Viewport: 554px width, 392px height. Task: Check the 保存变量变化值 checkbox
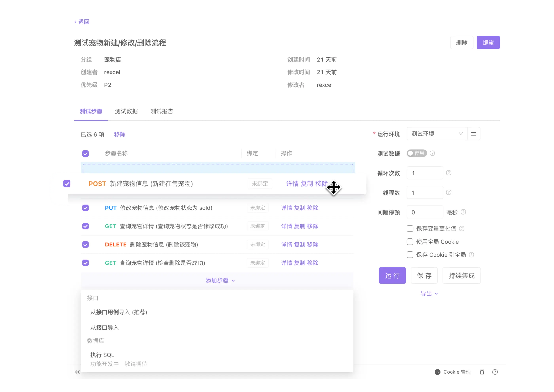(410, 229)
